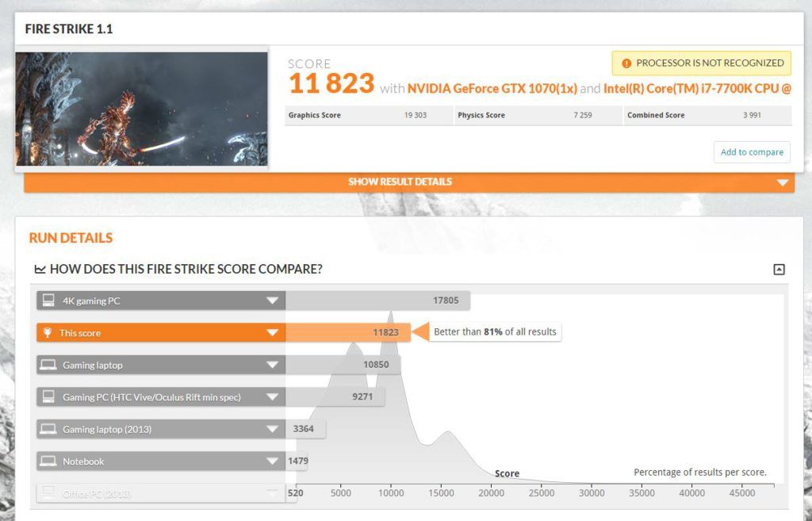
Task: Click the main score 11 823
Action: click(x=331, y=83)
